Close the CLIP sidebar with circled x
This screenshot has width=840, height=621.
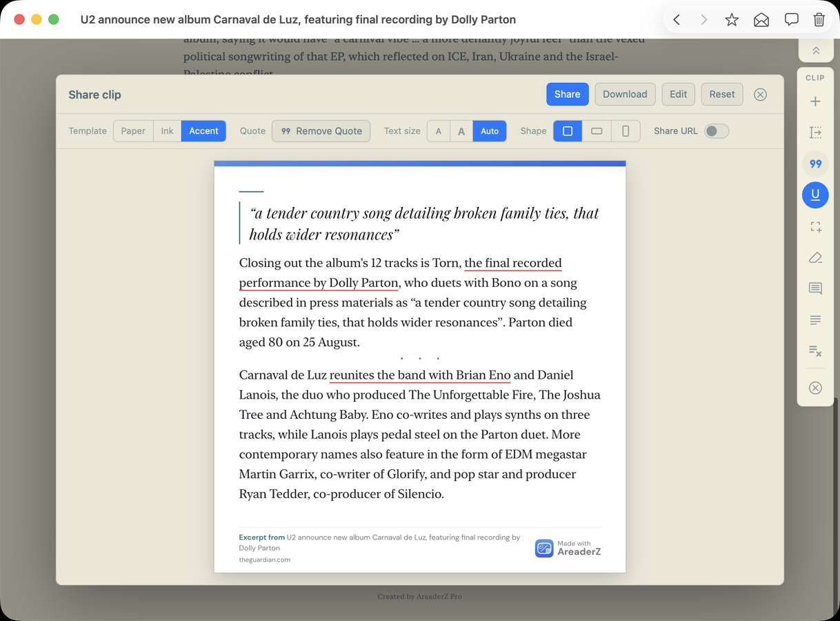pos(815,388)
